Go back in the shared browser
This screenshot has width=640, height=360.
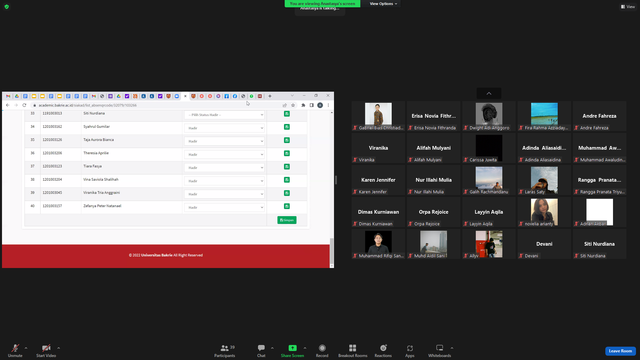7,105
